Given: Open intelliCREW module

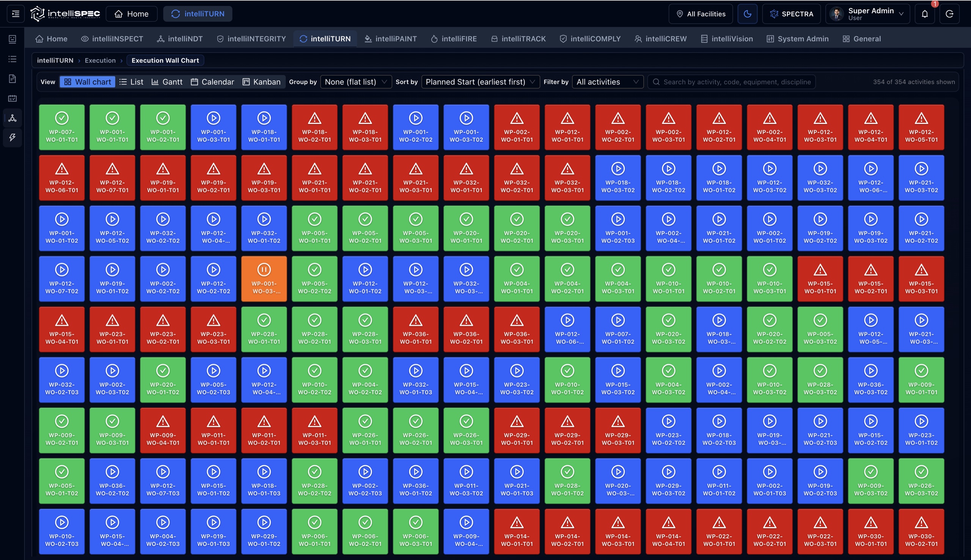Looking at the screenshot, I should 660,39.
